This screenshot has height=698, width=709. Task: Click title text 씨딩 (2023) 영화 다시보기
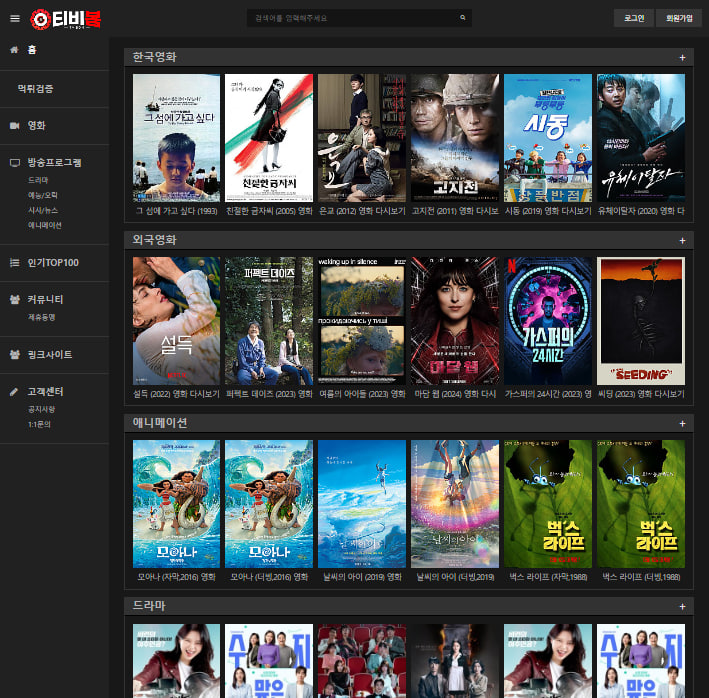click(641, 394)
